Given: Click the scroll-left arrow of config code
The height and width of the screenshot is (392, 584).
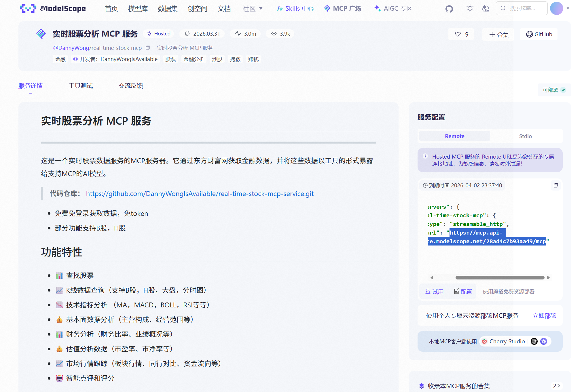Looking at the screenshot, I should tap(432, 278).
